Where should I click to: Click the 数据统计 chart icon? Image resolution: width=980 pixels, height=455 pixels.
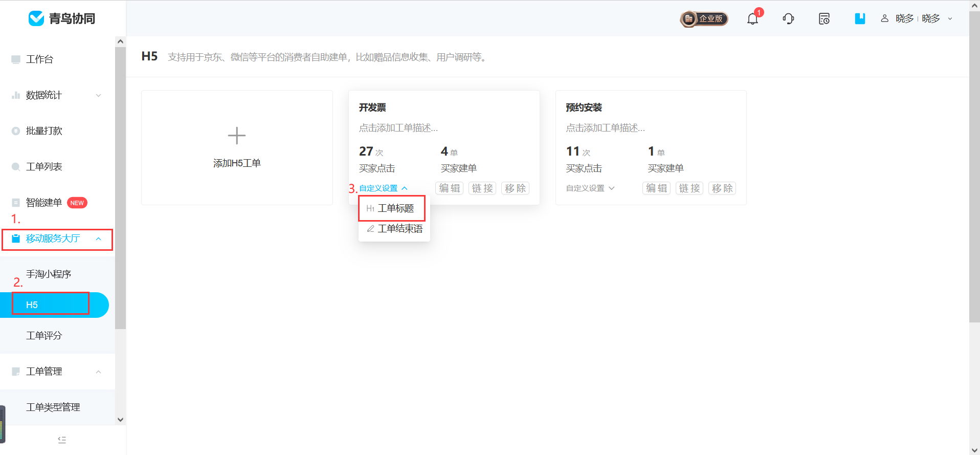[x=16, y=95]
